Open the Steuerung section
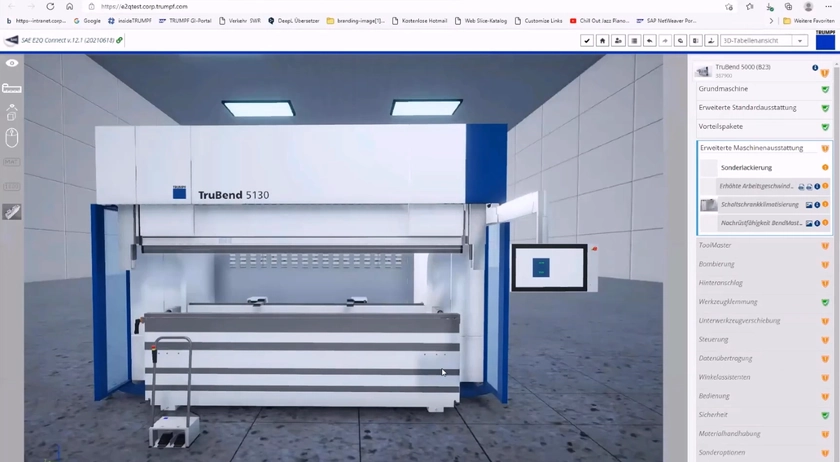Viewport: 840px width, 462px height. point(763,339)
